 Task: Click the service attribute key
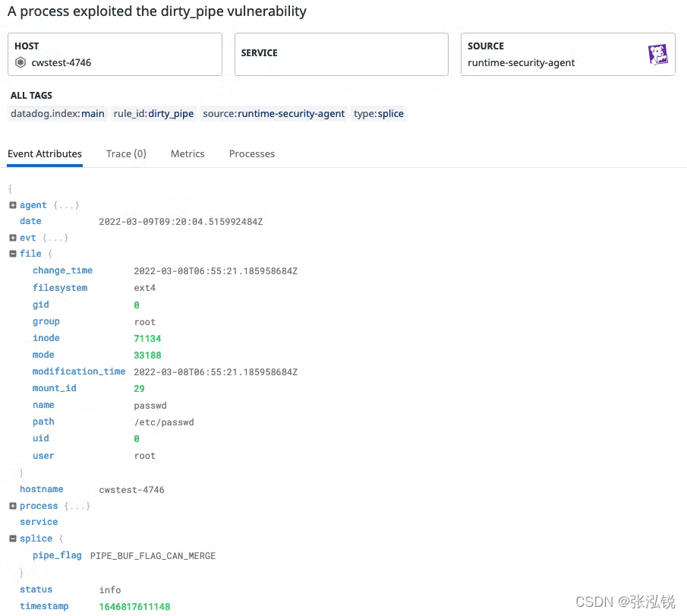[x=39, y=522]
